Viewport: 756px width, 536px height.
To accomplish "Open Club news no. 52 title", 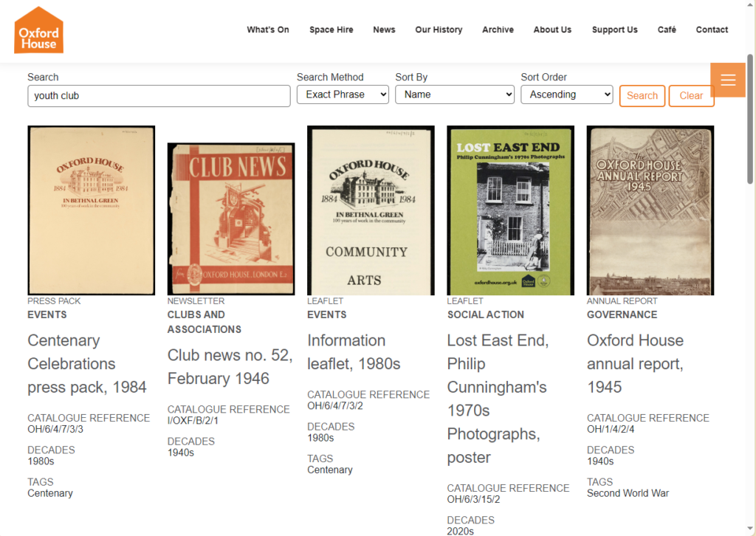I will (230, 367).
